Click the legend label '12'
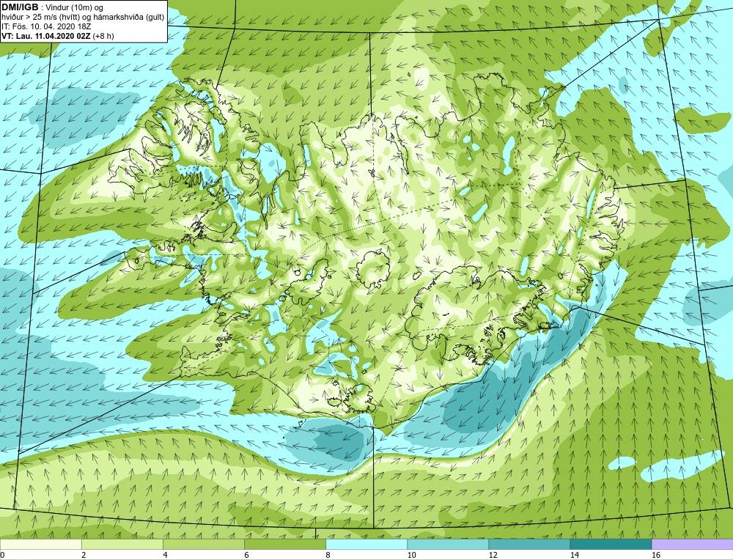This screenshot has width=733, height=560. [x=493, y=555]
